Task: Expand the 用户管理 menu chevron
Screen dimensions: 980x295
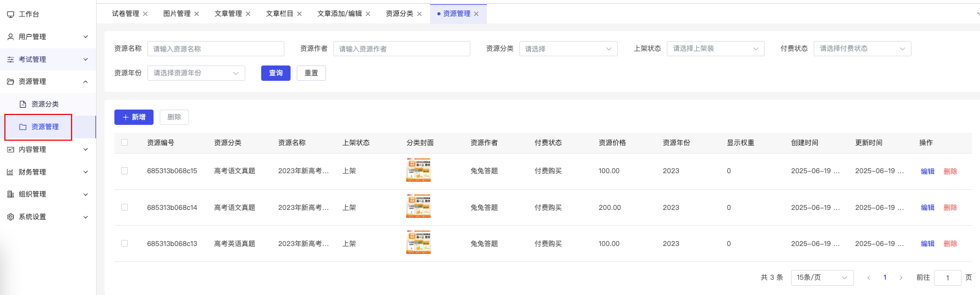Action: pos(86,37)
